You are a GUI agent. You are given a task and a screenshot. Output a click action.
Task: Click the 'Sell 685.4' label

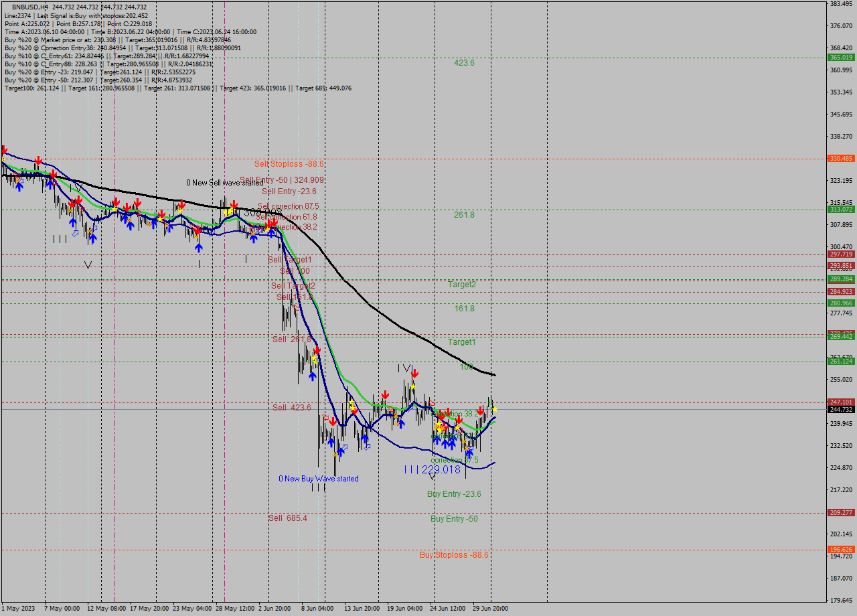(288, 518)
